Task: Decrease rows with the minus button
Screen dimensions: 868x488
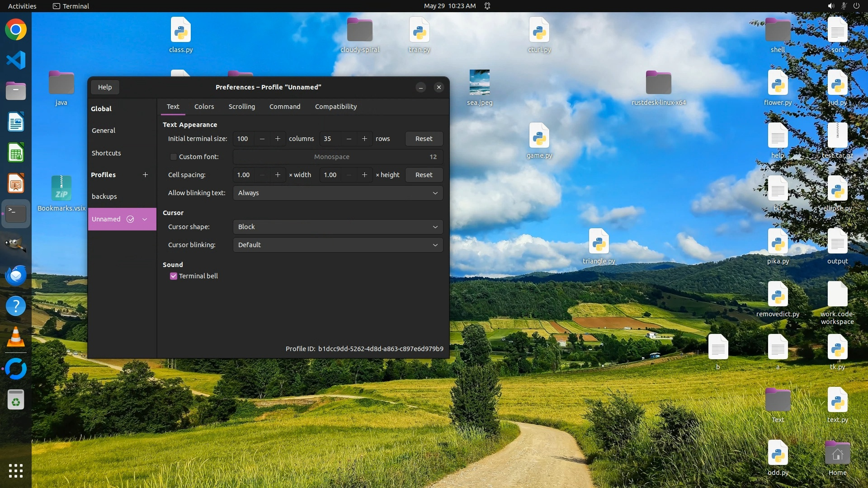Action: (x=349, y=139)
